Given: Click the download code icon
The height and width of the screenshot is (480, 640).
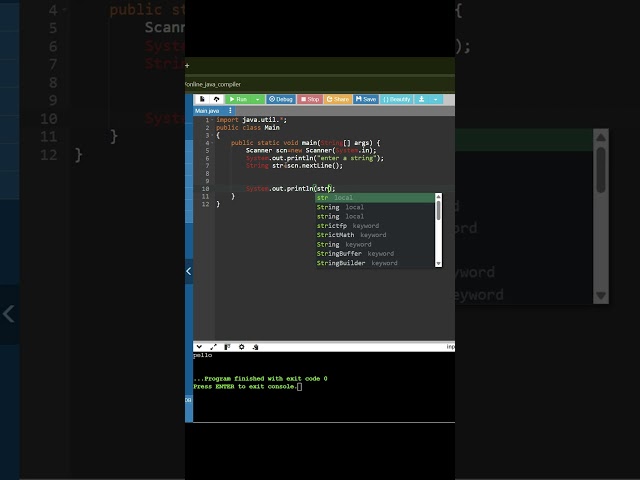Looking at the screenshot, I should [x=421, y=100].
